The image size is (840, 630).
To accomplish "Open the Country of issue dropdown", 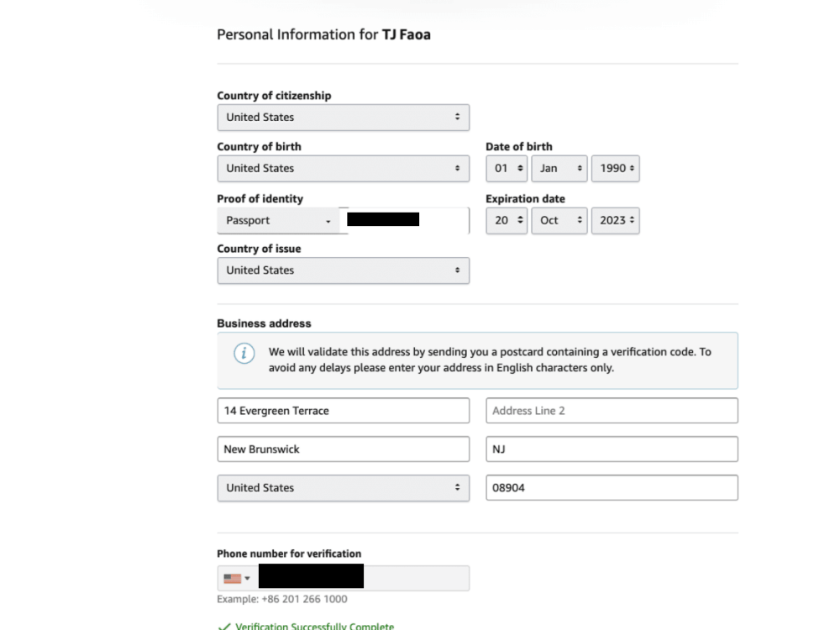I will click(x=343, y=270).
